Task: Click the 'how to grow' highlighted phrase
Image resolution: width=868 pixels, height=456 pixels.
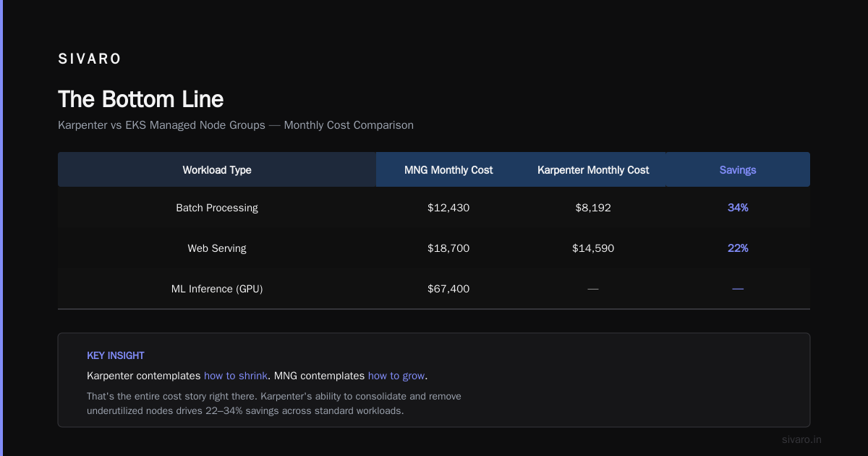Action: (x=396, y=376)
